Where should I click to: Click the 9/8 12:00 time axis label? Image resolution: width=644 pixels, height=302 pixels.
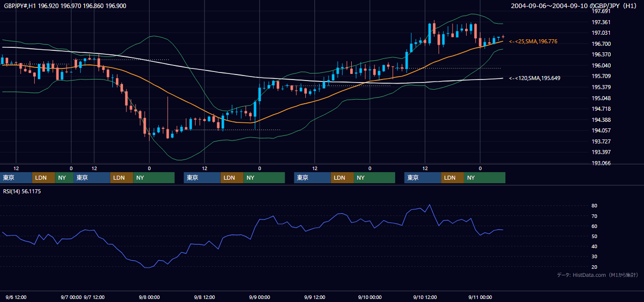click(205, 297)
